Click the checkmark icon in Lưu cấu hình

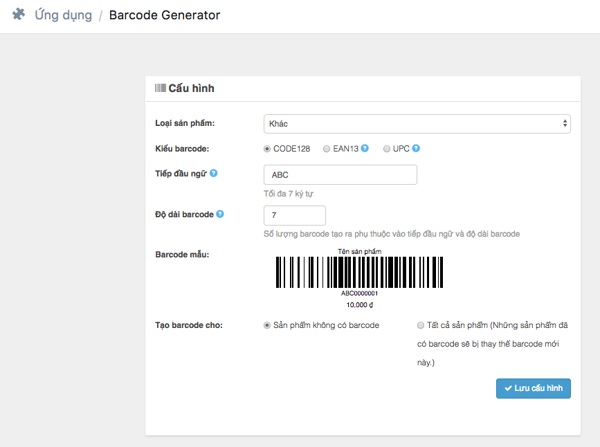tap(508, 388)
